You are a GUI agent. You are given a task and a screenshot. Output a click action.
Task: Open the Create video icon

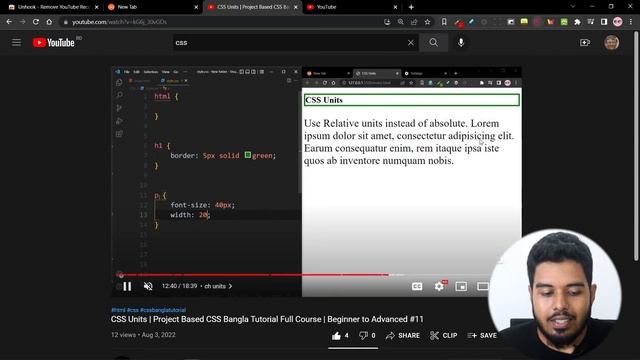point(585,42)
